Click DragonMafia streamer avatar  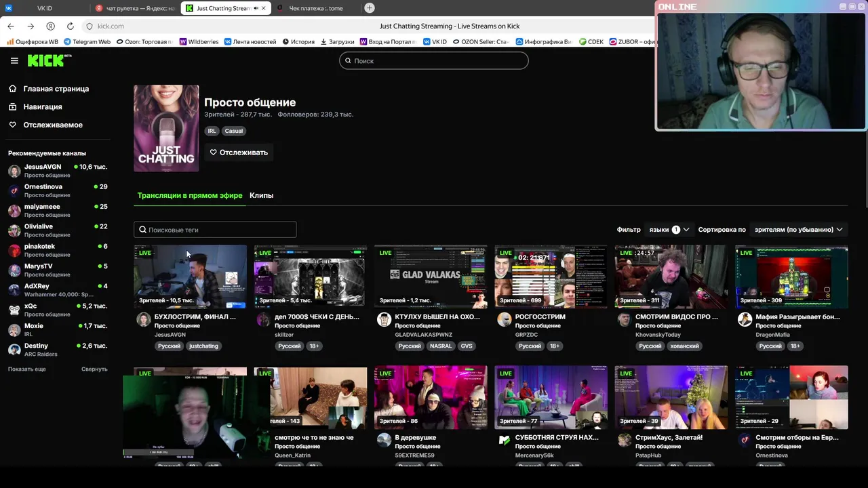(x=745, y=319)
